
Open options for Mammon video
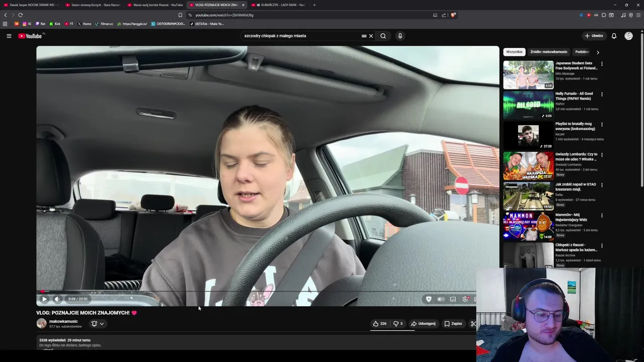point(602,215)
